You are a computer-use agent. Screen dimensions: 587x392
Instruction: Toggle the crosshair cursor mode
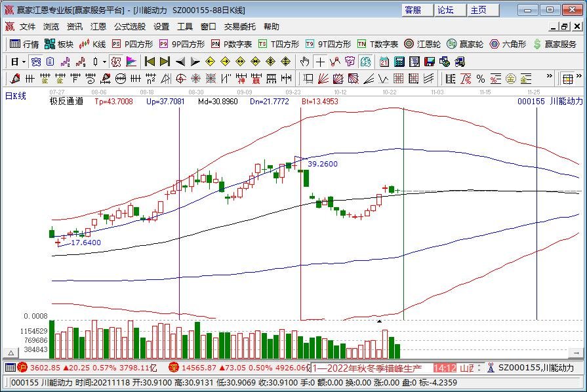click(x=319, y=62)
